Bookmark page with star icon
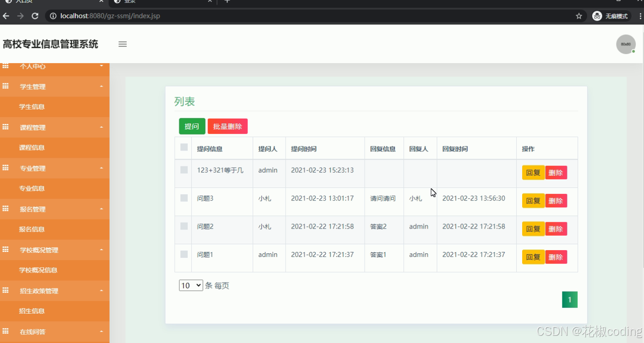The image size is (644, 343). tap(579, 16)
